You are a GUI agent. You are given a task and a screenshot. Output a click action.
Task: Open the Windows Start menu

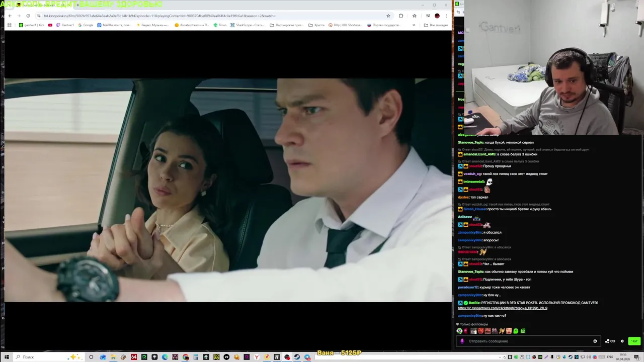click(x=7, y=357)
